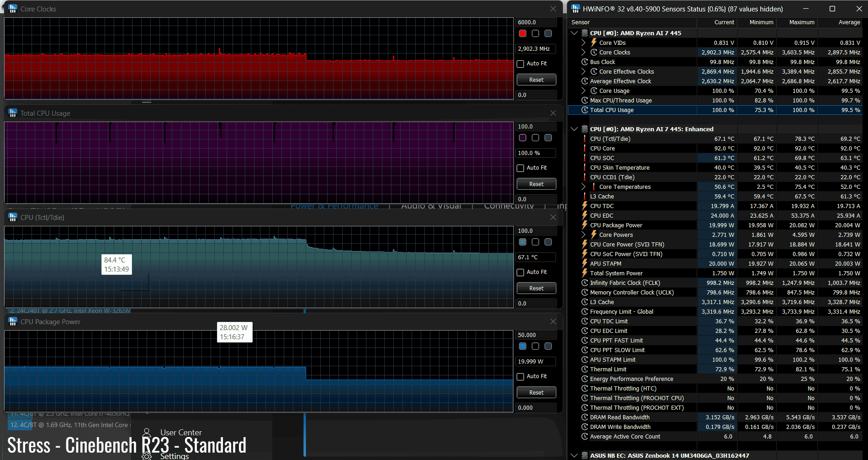The width and height of the screenshot is (868, 460).
Task: Click the clock icon beside Thermal Limit
Action: click(584, 369)
